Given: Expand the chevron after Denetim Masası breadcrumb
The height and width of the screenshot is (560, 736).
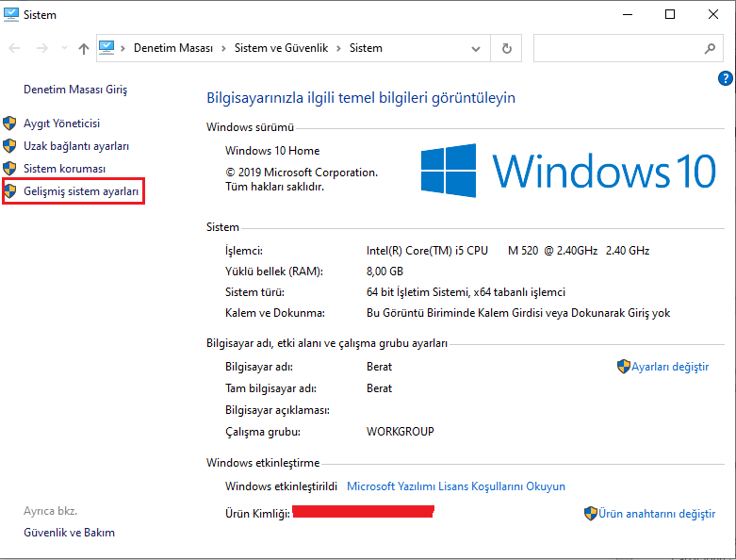Looking at the screenshot, I should click(x=223, y=48).
